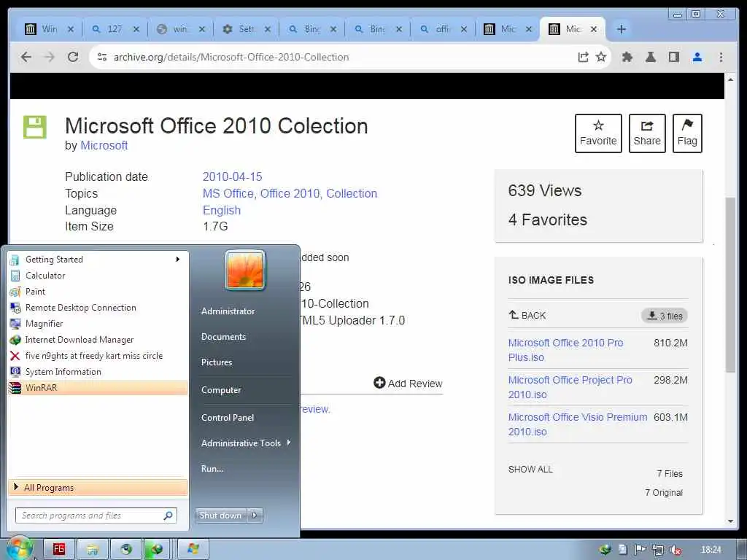Download Microsoft Office Visio Premium 2010.iso

coord(578,424)
